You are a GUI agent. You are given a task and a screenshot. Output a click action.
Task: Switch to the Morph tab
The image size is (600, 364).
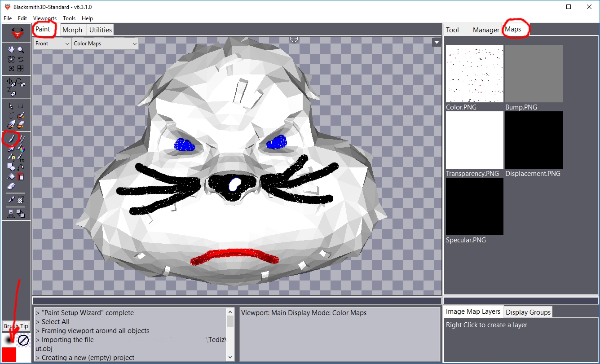72,30
